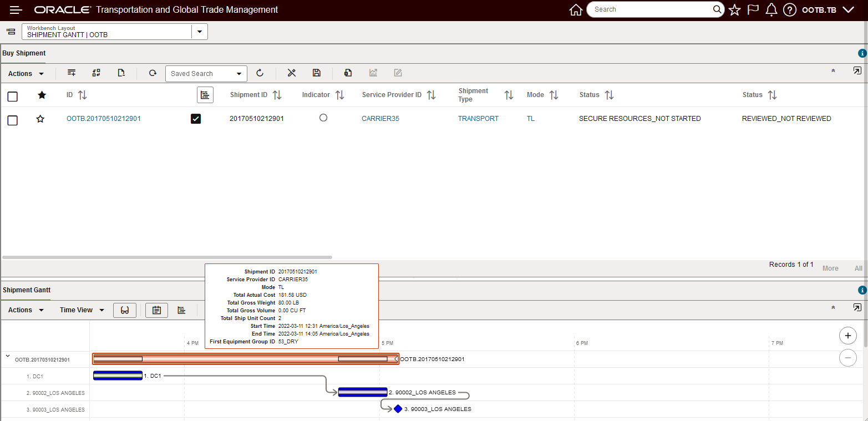Click the reload icon left of Saved Search
Viewport: 868px width, 421px height.
(x=153, y=73)
